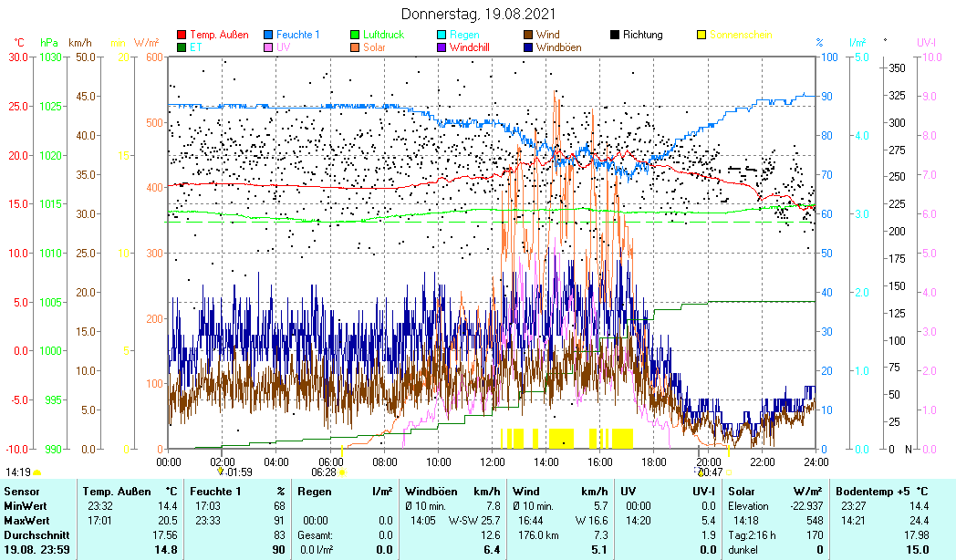Click the Sonnenschein legend label
956x560 pixels.
[x=741, y=35]
